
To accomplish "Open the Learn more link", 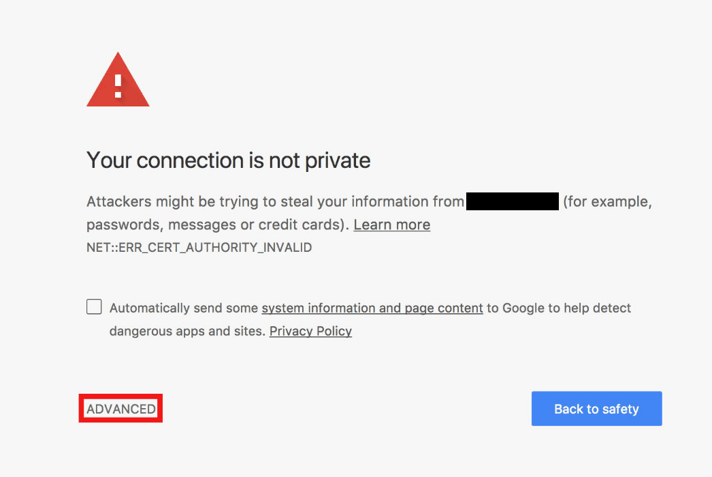I will tap(392, 224).
